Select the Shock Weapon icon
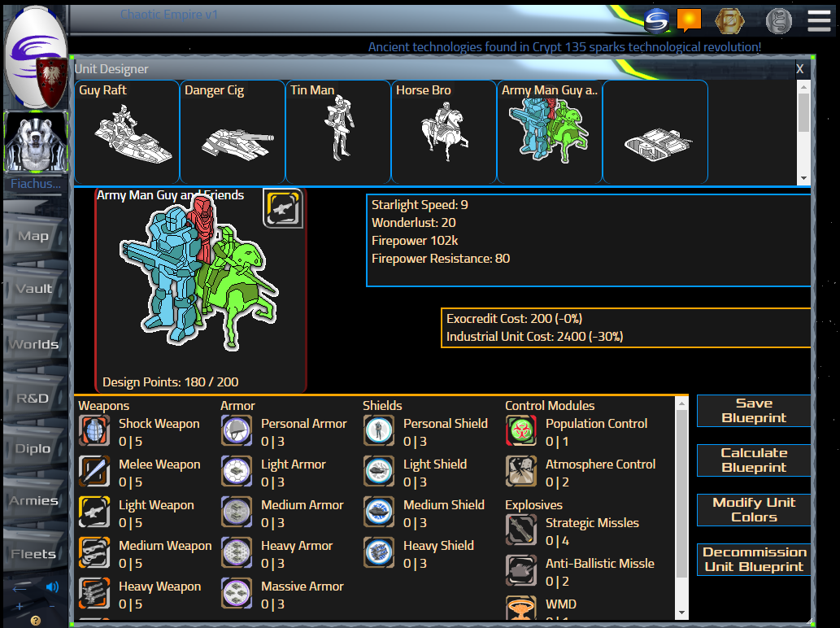The width and height of the screenshot is (840, 628). pyautogui.click(x=94, y=431)
